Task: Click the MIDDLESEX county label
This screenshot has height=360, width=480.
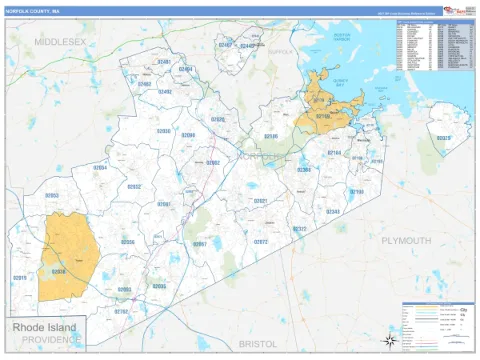Action: tap(60, 42)
